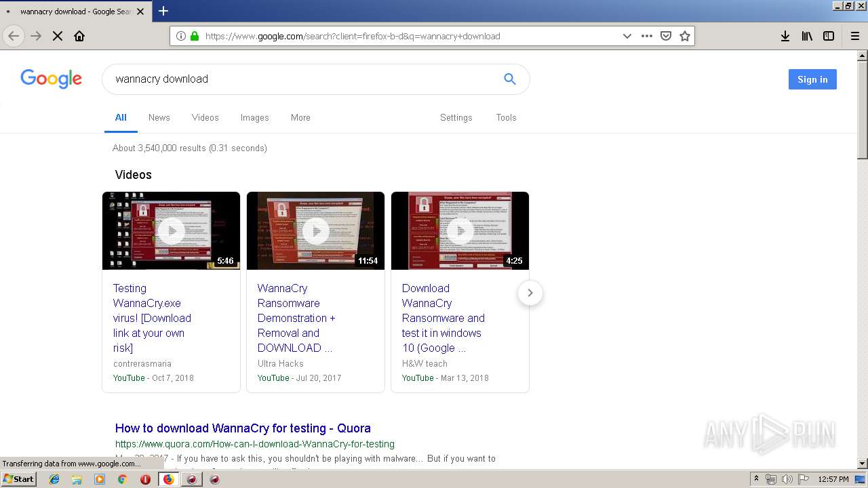Viewport: 868px width, 488px height.
Task: Click the green secure connection padlock
Action: [195, 36]
